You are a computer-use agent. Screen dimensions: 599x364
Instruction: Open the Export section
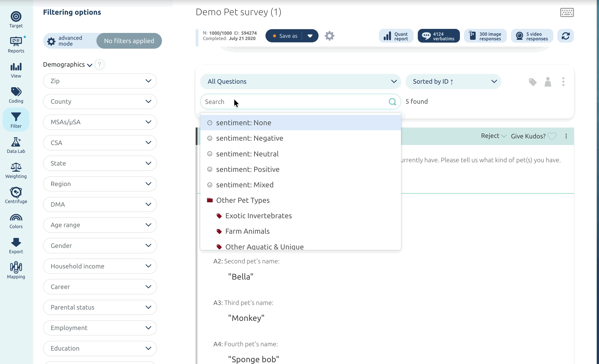(16, 246)
